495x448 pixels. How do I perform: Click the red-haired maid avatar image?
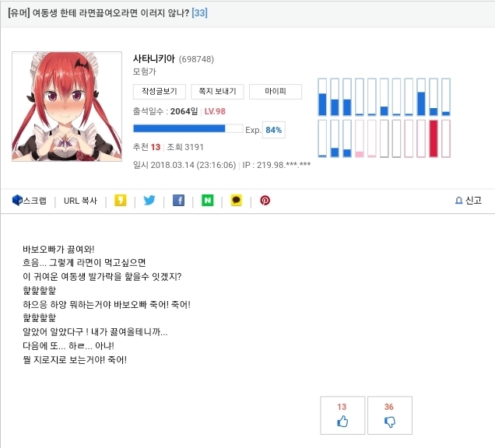point(67,107)
